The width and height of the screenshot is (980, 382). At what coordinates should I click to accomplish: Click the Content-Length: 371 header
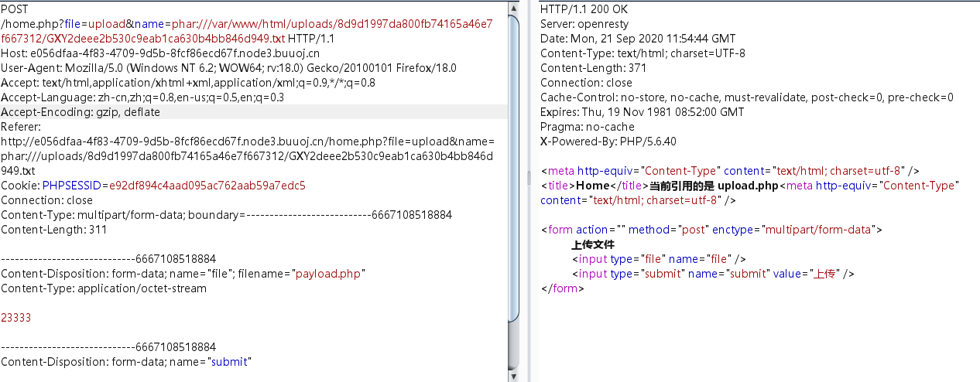(x=594, y=68)
